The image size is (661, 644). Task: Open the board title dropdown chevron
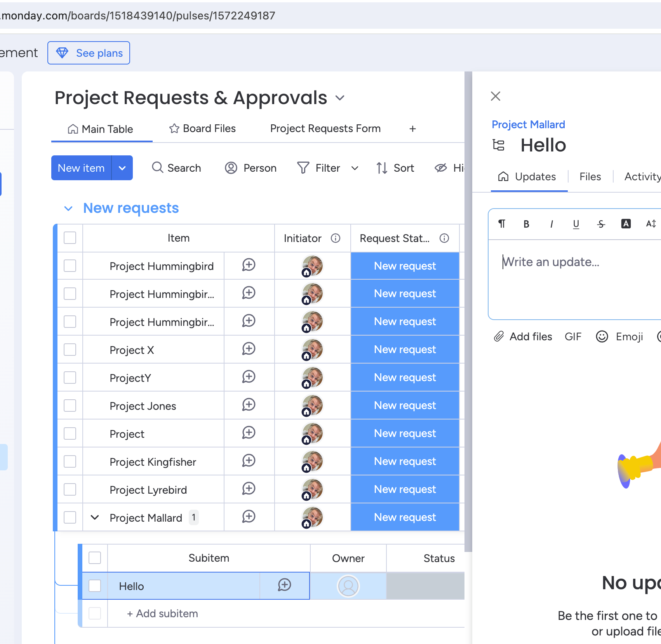[x=340, y=98]
